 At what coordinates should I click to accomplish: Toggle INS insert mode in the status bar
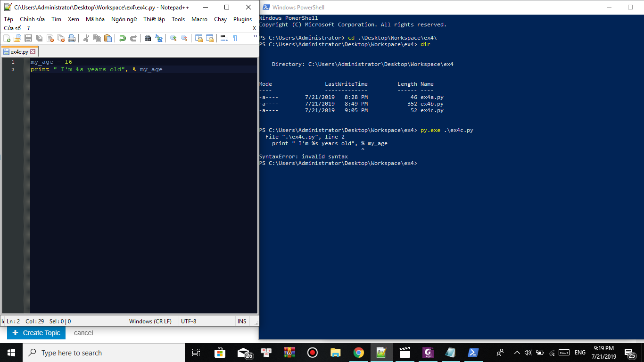tap(242, 321)
